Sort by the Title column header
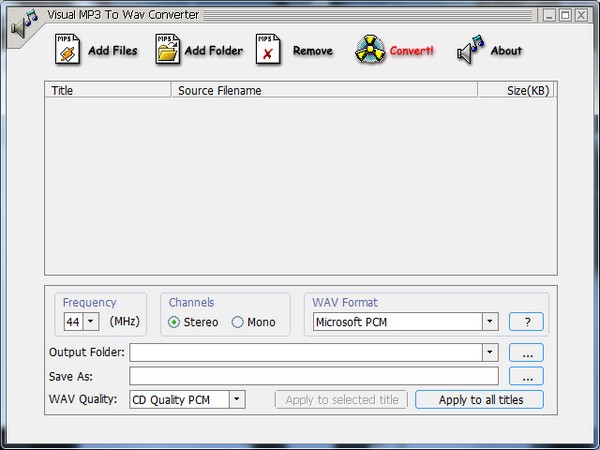Viewport: 600px width, 450px height. pyautogui.click(x=108, y=90)
